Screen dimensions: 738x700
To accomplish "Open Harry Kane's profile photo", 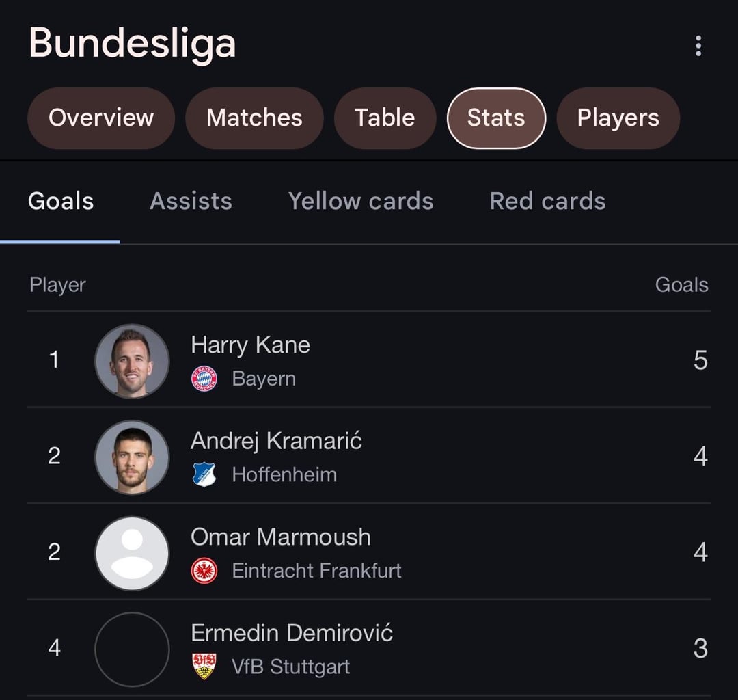I will tap(133, 361).
